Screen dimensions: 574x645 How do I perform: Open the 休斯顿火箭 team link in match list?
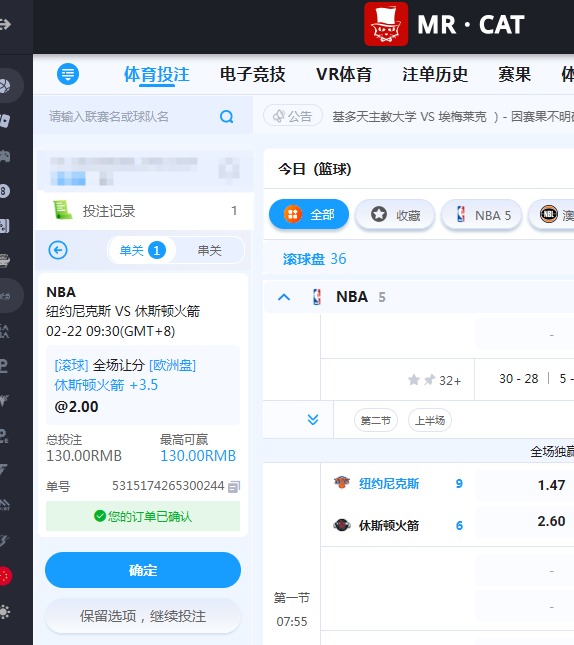tap(389, 525)
